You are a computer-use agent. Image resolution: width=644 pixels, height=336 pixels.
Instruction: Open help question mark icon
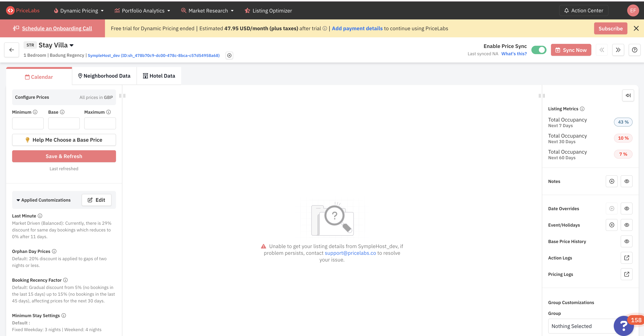(x=634, y=50)
